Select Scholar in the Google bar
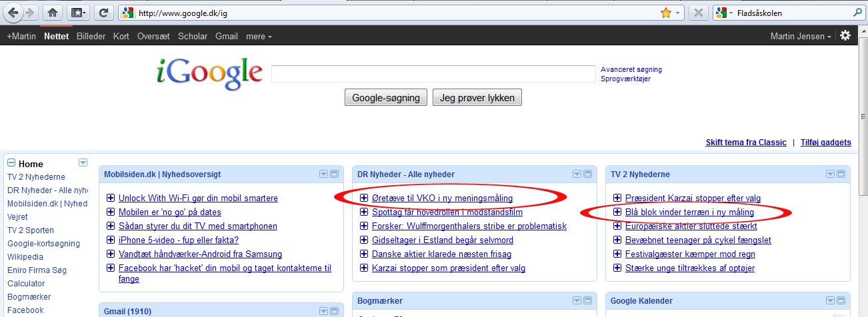This screenshot has width=868, height=317. click(x=193, y=37)
